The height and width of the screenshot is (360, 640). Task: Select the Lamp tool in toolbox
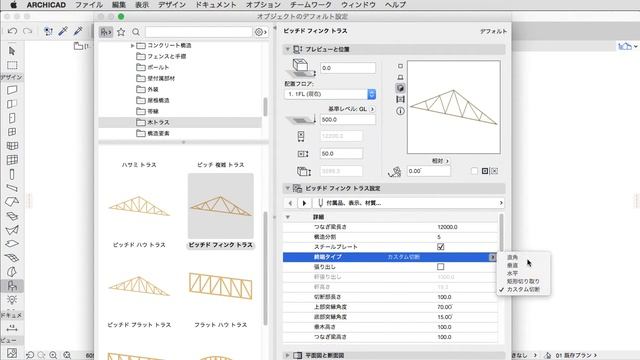pos(12,300)
